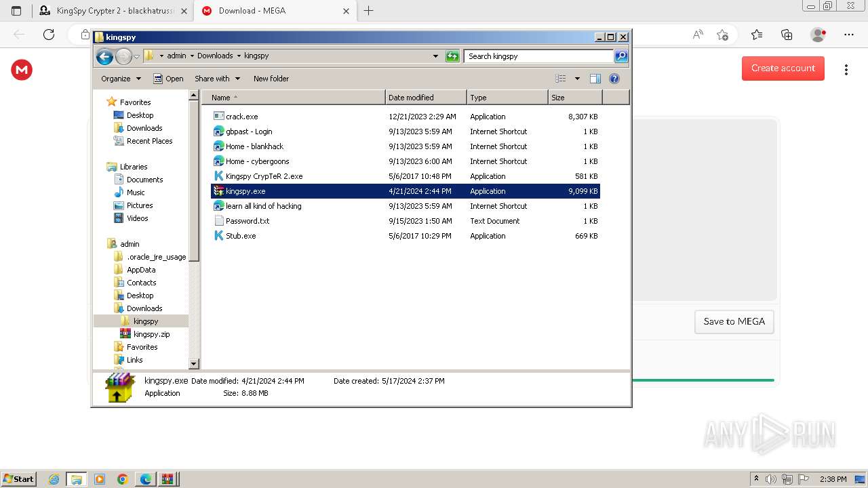
Task: Sort files by the Name column
Action: (x=293, y=98)
